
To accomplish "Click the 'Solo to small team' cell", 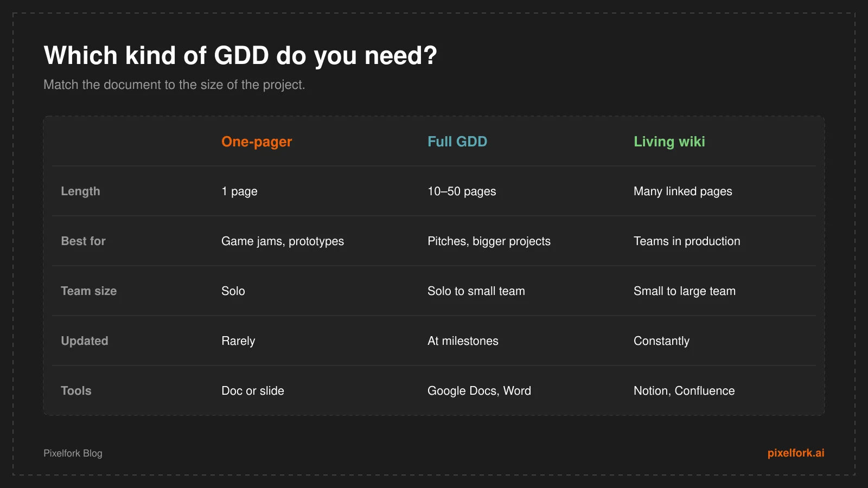I will pyautogui.click(x=476, y=291).
